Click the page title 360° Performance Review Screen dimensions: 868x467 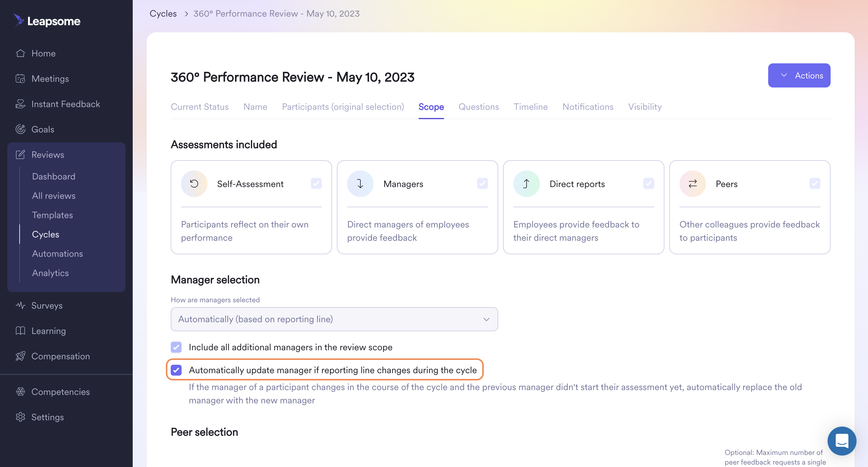point(293,77)
